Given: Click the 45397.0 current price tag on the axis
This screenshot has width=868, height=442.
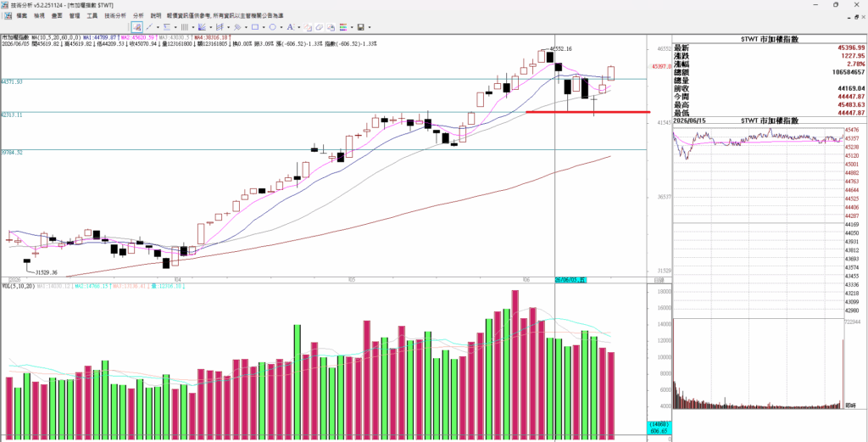Looking at the screenshot, I should 661,66.
